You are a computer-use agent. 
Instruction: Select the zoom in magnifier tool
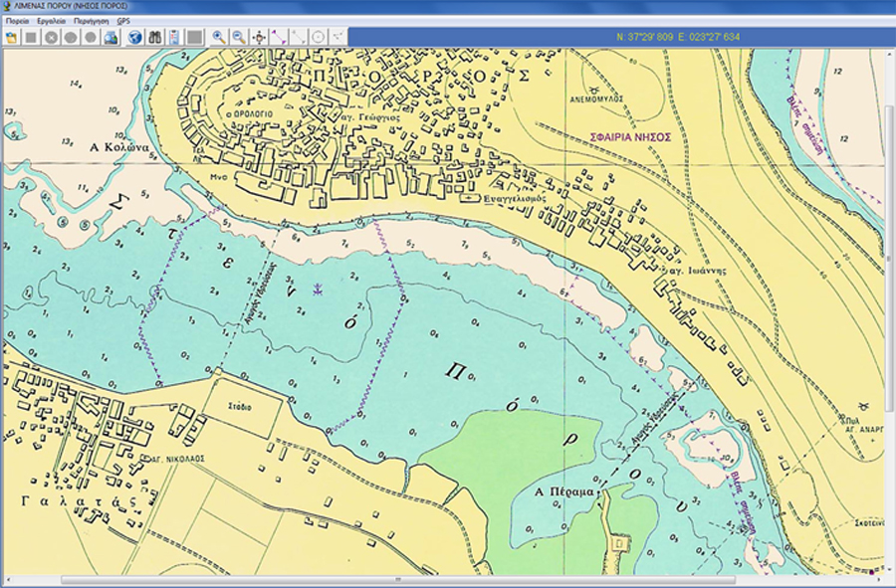click(219, 38)
